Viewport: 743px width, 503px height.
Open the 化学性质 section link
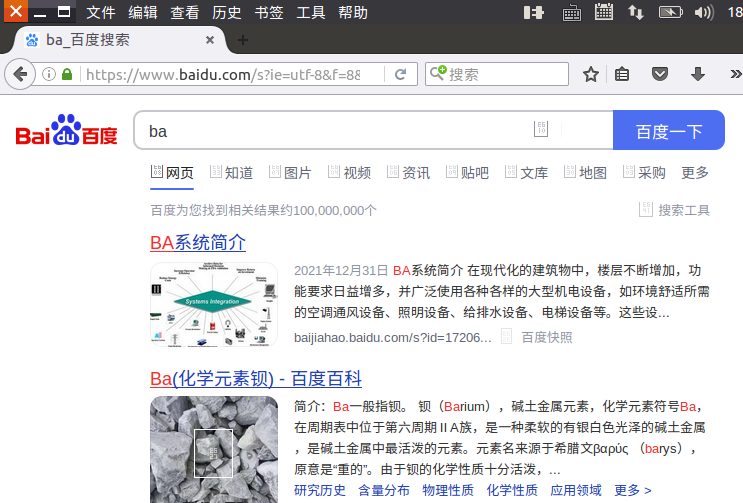pos(512,490)
